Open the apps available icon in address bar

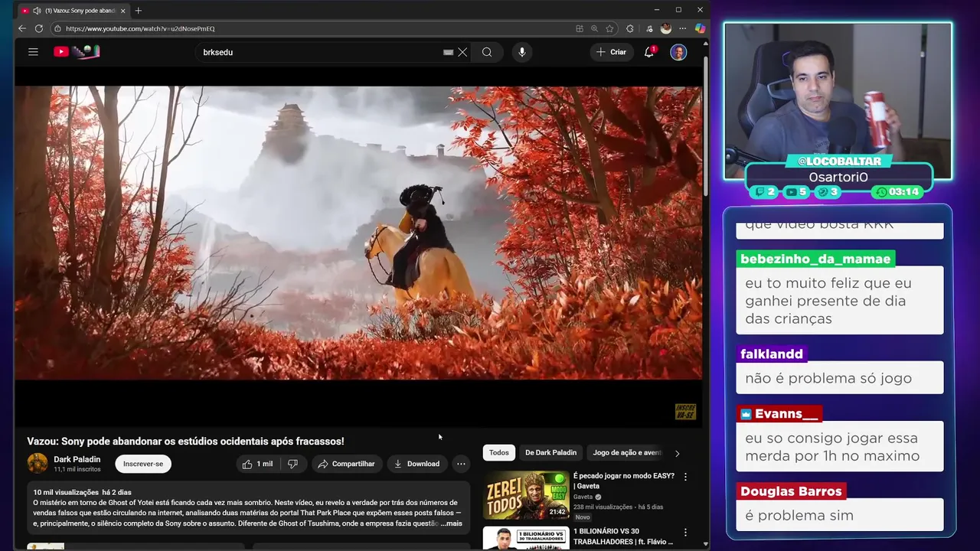pos(580,28)
